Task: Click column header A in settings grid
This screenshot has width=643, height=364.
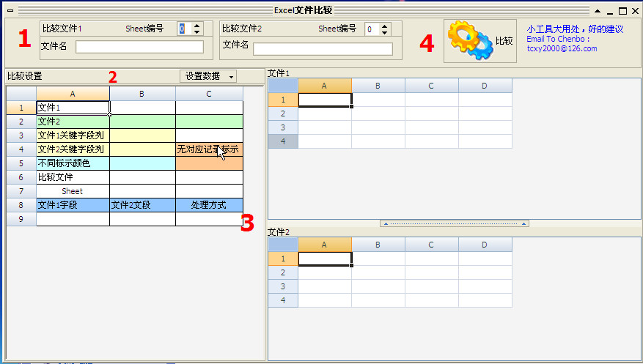Action: [x=73, y=94]
